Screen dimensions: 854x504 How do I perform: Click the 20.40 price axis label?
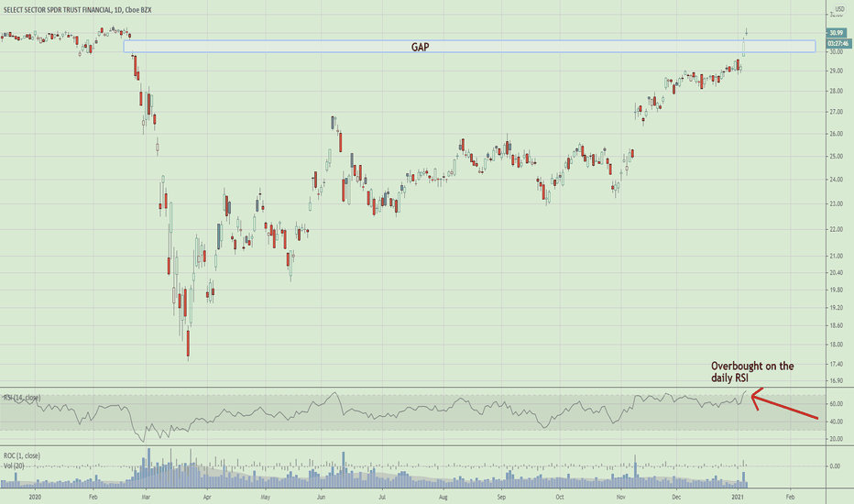tap(836, 272)
